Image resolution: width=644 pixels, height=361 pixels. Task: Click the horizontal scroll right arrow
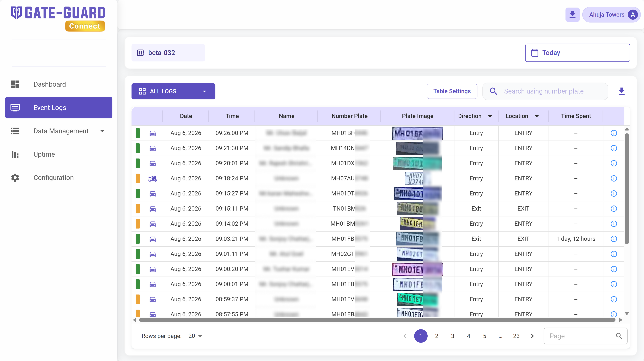[x=620, y=320]
